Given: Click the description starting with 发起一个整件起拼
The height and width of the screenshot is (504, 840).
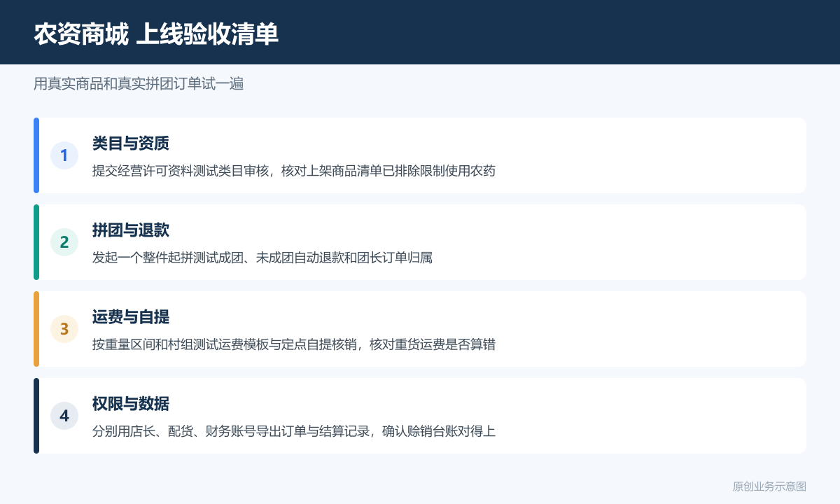Looking at the screenshot, I should (262, 258).
